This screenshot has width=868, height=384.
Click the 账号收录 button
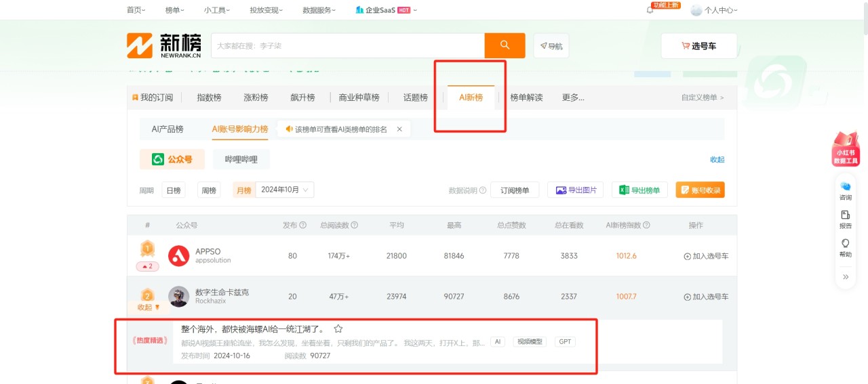tap(701, 190)
